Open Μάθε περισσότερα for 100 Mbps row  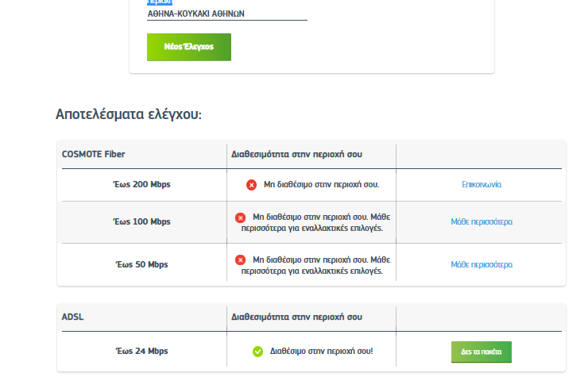(482, 222)
